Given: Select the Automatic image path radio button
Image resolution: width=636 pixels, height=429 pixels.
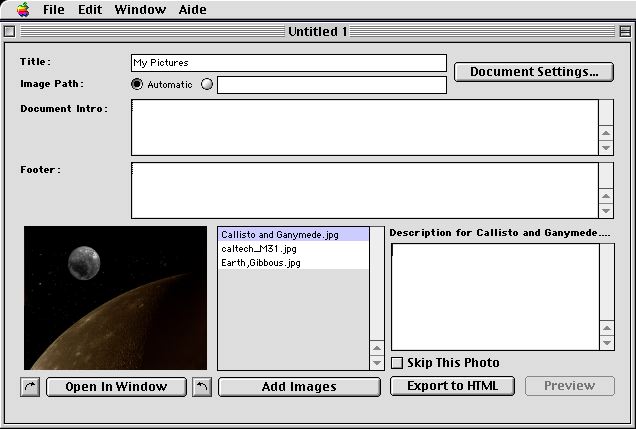Looking at the screenshot, I should pos(137,84).
